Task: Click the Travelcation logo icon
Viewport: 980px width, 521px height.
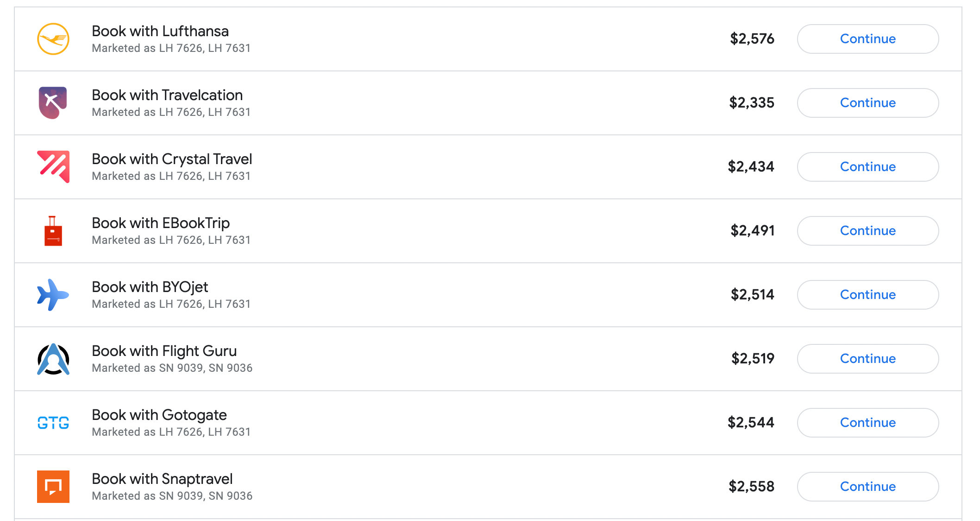Action: pos(53,102)
